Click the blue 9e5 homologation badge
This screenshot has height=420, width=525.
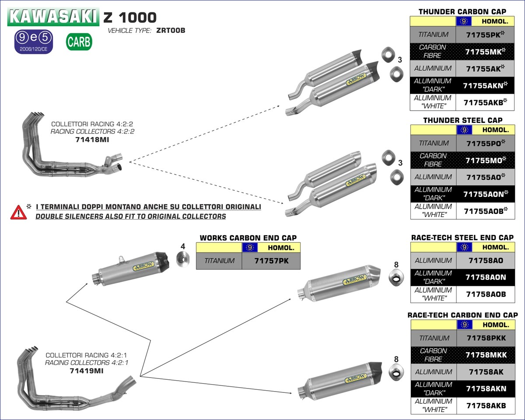tap(34, 42)
